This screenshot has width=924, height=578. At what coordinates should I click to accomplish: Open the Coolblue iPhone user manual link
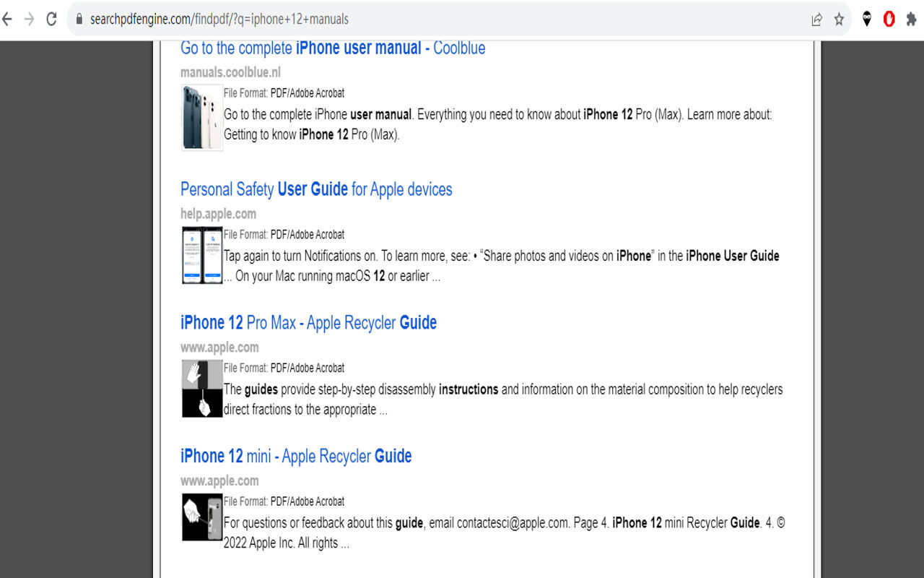point(333,48)
